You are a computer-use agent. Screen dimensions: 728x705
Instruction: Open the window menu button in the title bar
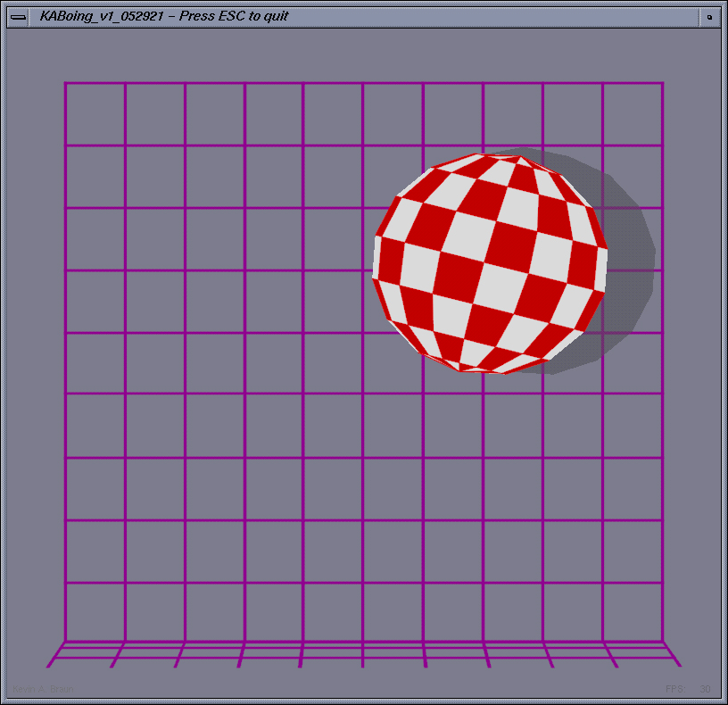click(x=18, y=17)
